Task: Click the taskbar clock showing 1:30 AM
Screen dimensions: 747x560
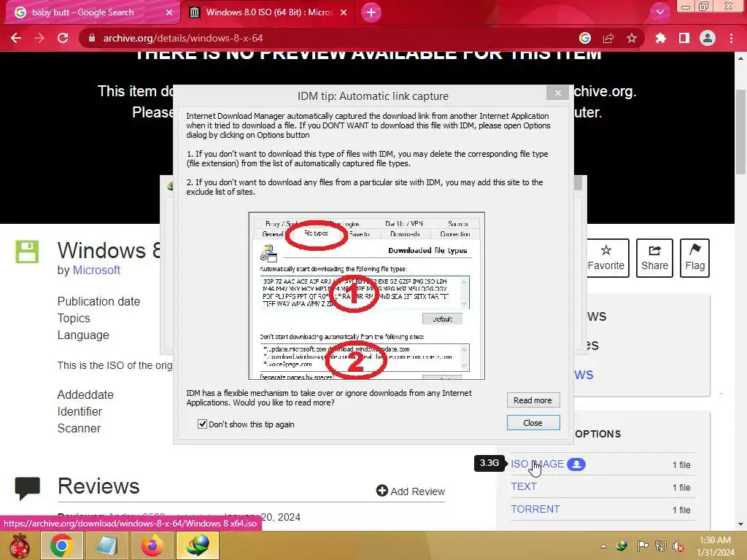Action: tap(716, 546)
